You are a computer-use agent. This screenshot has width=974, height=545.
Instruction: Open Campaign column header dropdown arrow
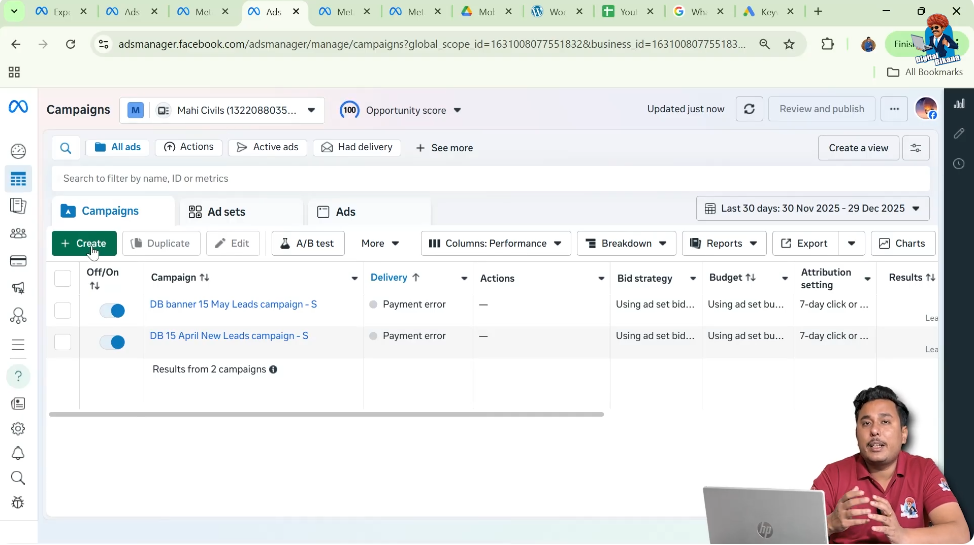[354, 278]
